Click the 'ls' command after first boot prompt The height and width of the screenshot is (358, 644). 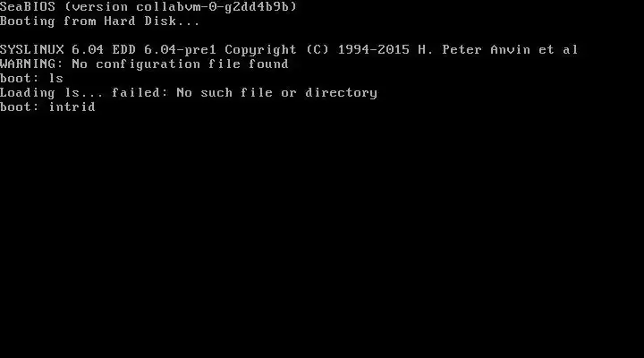tap(55, 79)
